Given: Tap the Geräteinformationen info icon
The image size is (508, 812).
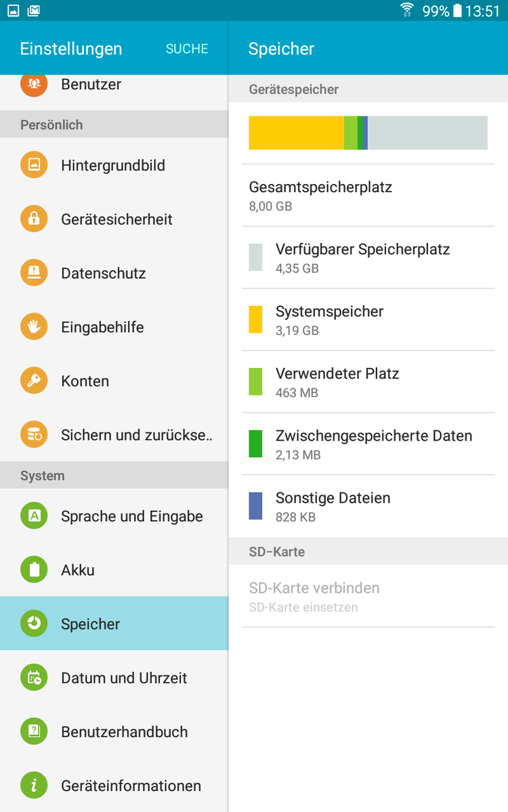Looking at the screenshot, I should click(x=34, y=786).
